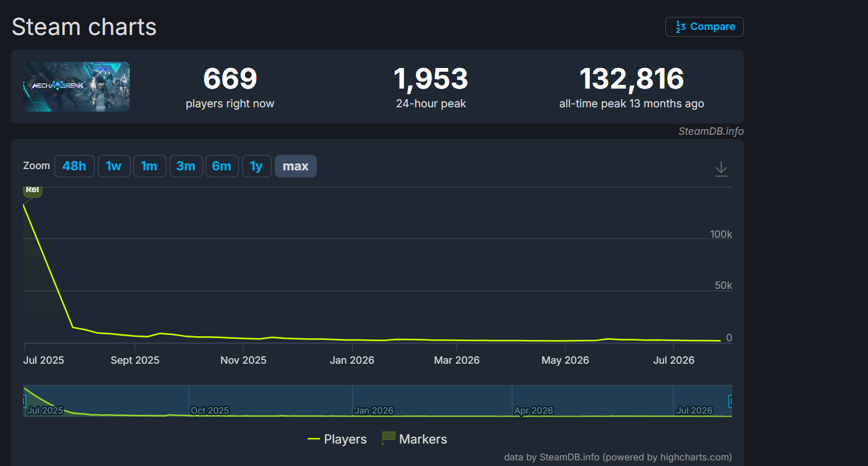868x466 pixels.
Task: Click the Jul 2025 main chart x-axis label
Action: click(x=43, y=361)
